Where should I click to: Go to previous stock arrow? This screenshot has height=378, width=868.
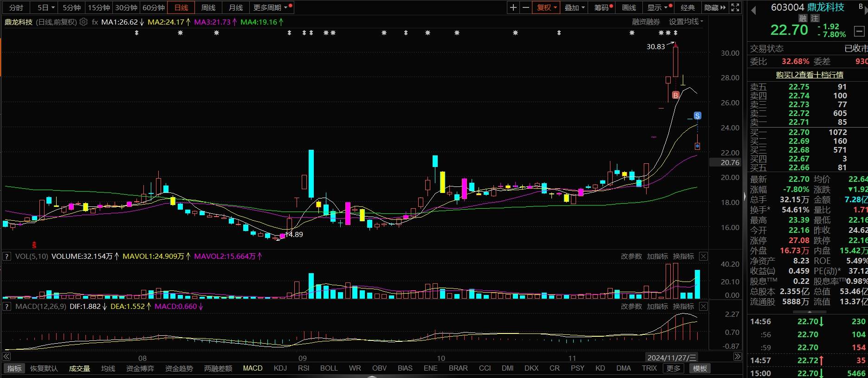click(x=753, y=11)
